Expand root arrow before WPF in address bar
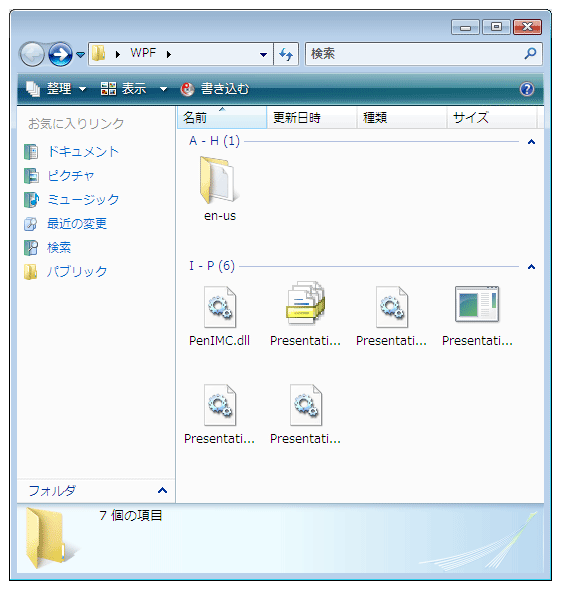This screenshot has width=561, height=596. pos(118,54)
